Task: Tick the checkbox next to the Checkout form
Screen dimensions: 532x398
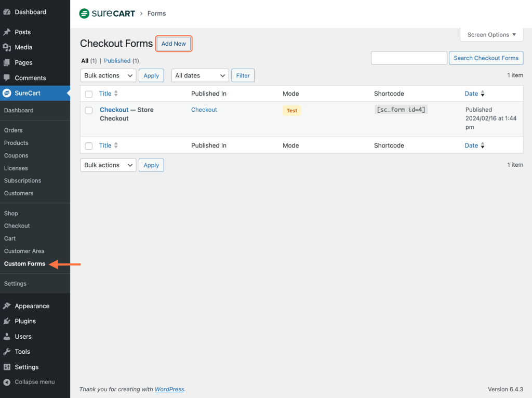Action: (x=88, y=110)
